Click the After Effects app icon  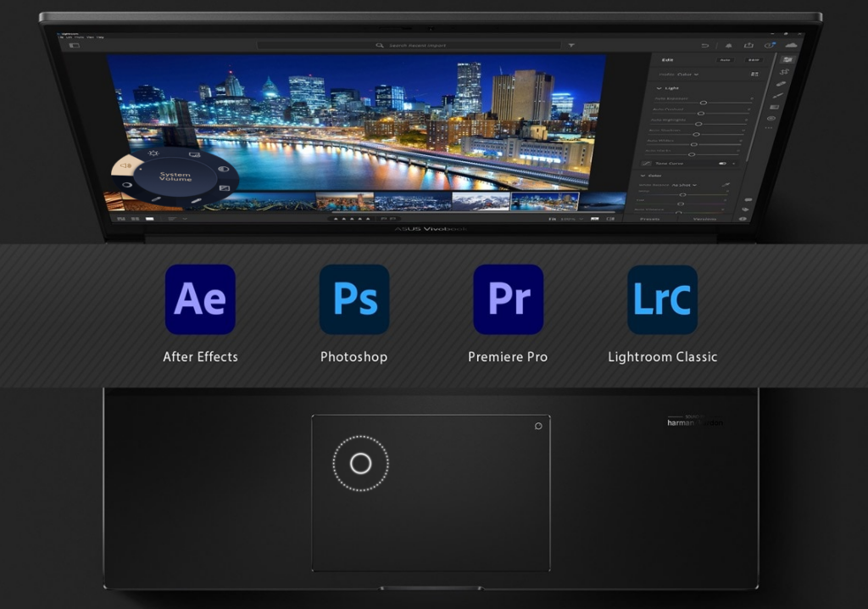pyautogui.click(x=200, y=299)
